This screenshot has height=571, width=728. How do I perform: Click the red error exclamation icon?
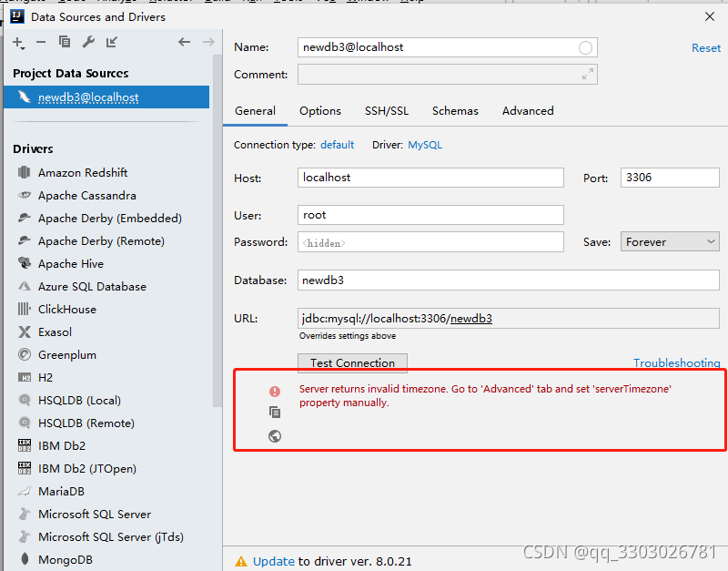275,392
